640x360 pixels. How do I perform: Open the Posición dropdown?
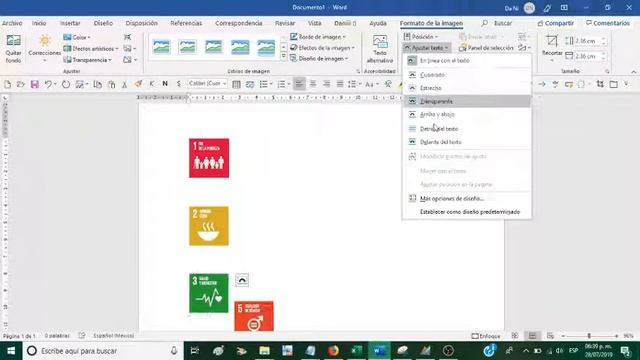[x=421, y=37]
